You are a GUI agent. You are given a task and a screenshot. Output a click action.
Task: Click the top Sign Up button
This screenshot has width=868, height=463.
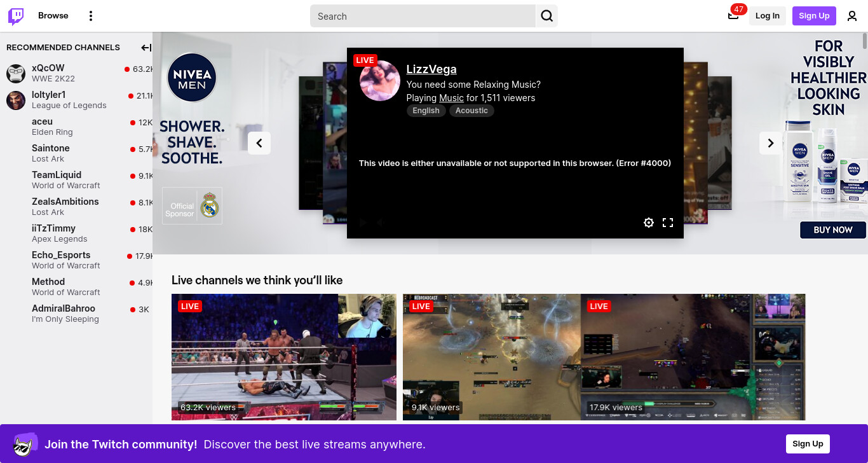tap(814, 16)
